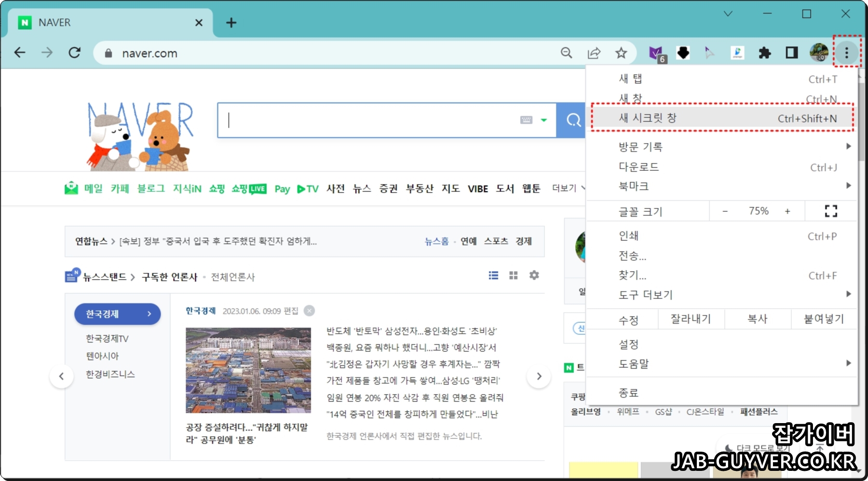Switch newsstand to grid view icon
The image size is (868, 481).
tap(514, 275)
